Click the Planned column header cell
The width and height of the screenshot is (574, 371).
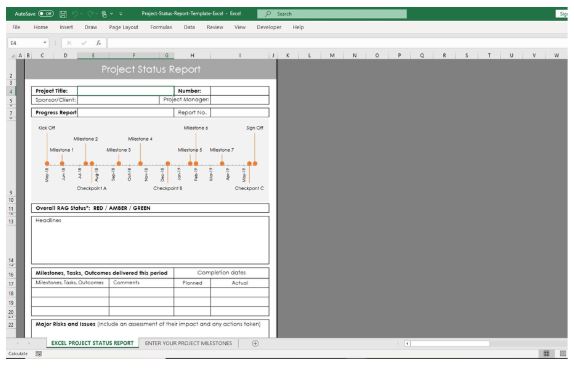192,283
